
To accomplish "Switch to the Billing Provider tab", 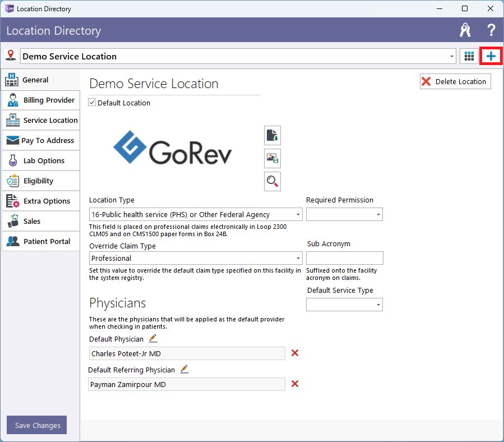I will pos(40,100).
